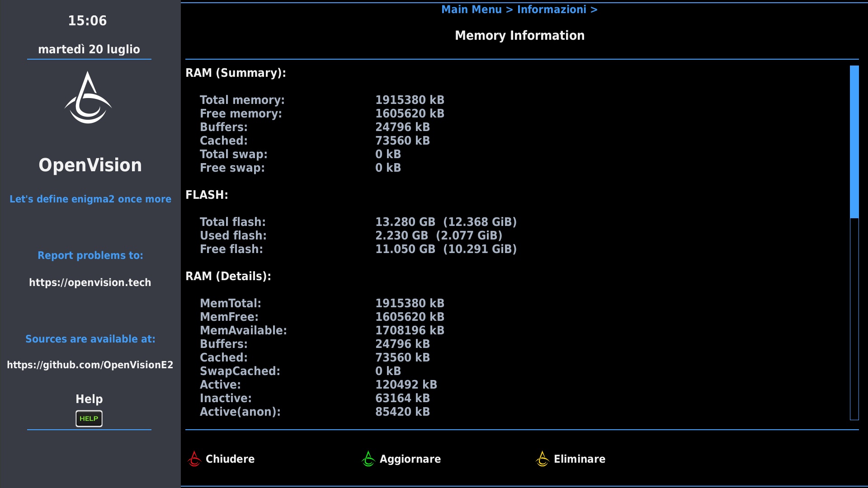This screenshot has height=488, width=868.
Task: Click the blue scrollbar thumb
Action: [x=854, y=141]
